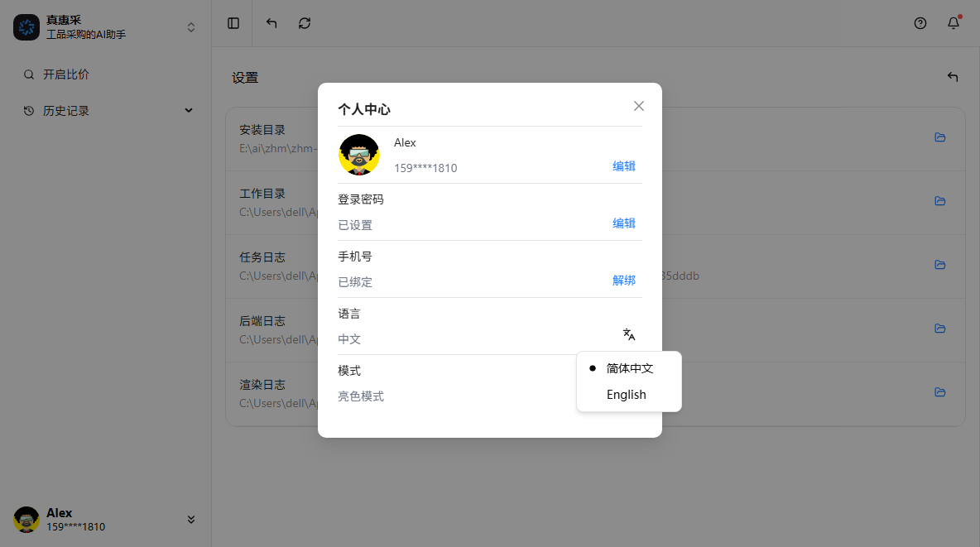Open folder icon next to 任务日志
Screen dimensions: 980x547
(939, 265)
